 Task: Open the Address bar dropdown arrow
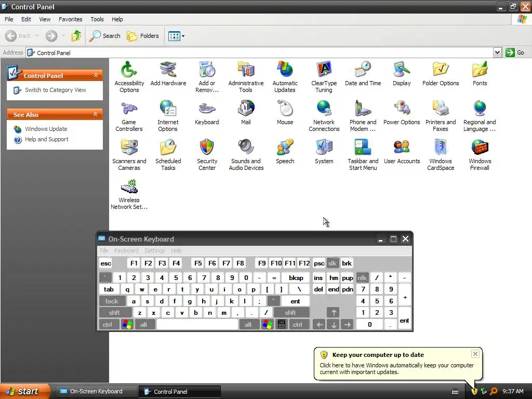coord(497,52)
